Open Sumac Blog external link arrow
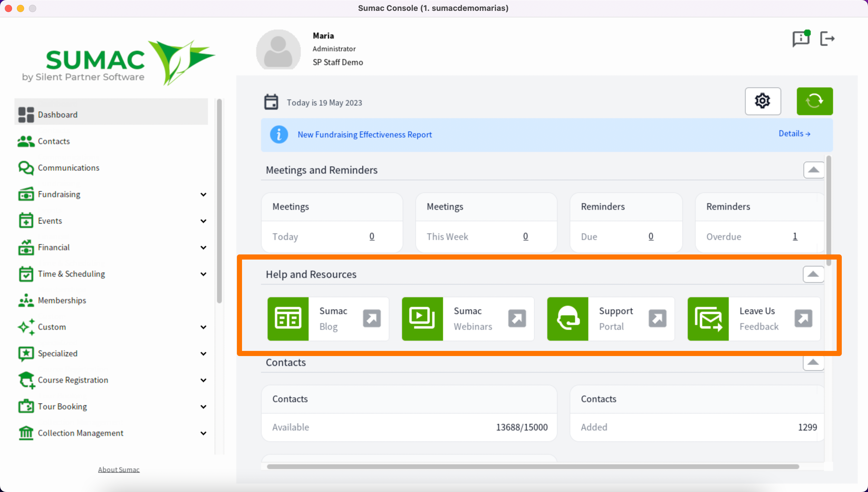This screenshot has width=868, height=492. pos(372,318)
